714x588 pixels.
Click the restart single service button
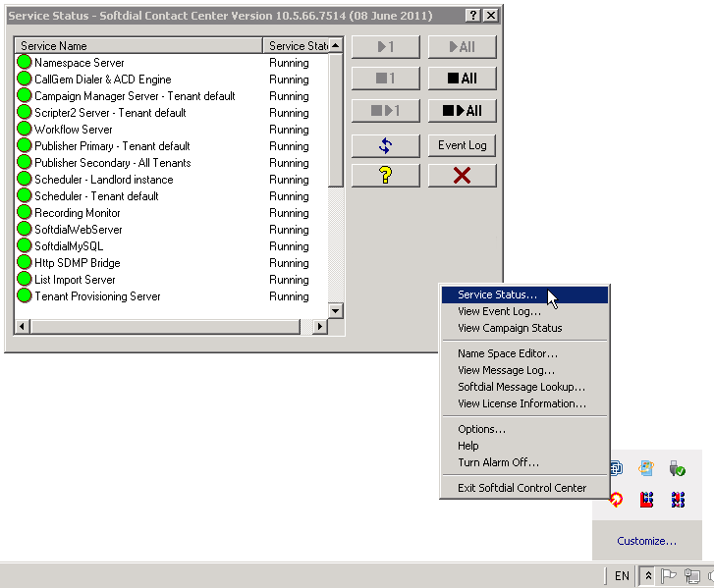385,111
